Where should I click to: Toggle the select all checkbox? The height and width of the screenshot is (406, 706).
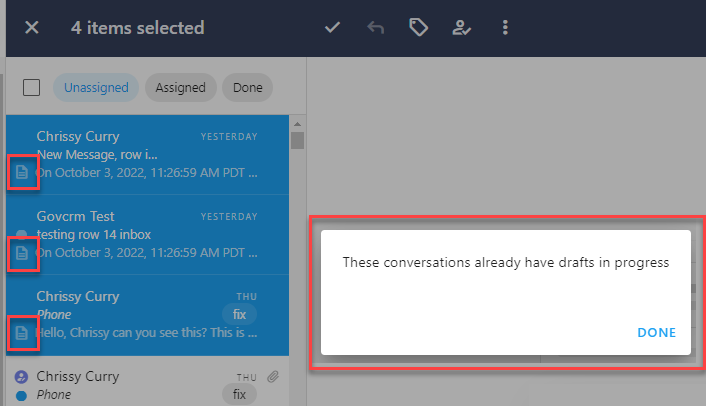32,87
